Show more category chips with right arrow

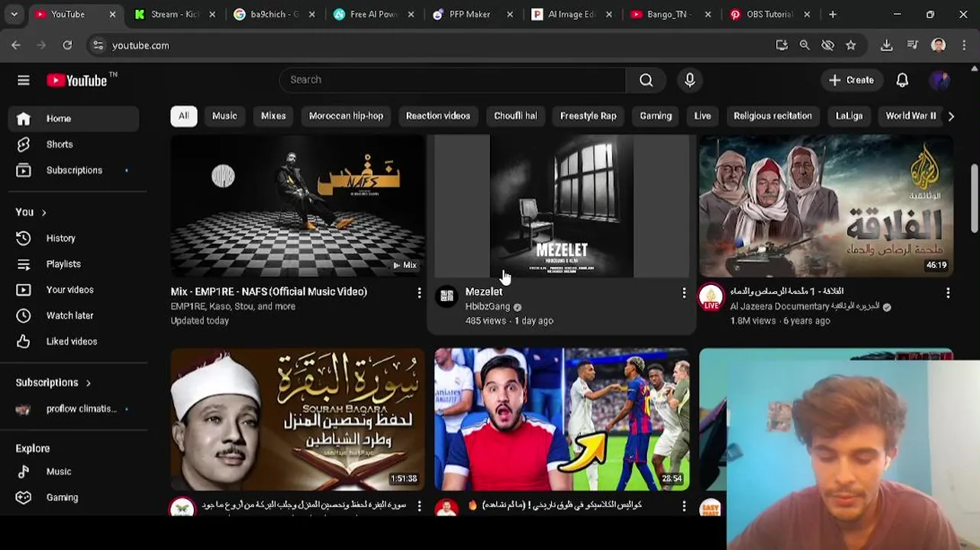(950, 116)
